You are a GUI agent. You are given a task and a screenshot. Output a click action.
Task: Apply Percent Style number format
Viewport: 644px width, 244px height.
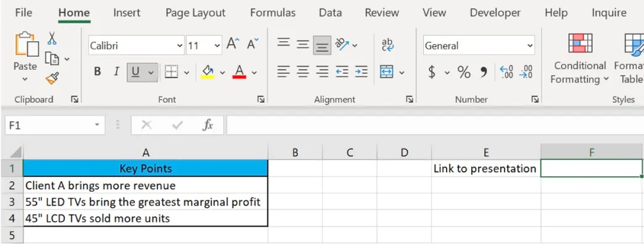point(464,72)
